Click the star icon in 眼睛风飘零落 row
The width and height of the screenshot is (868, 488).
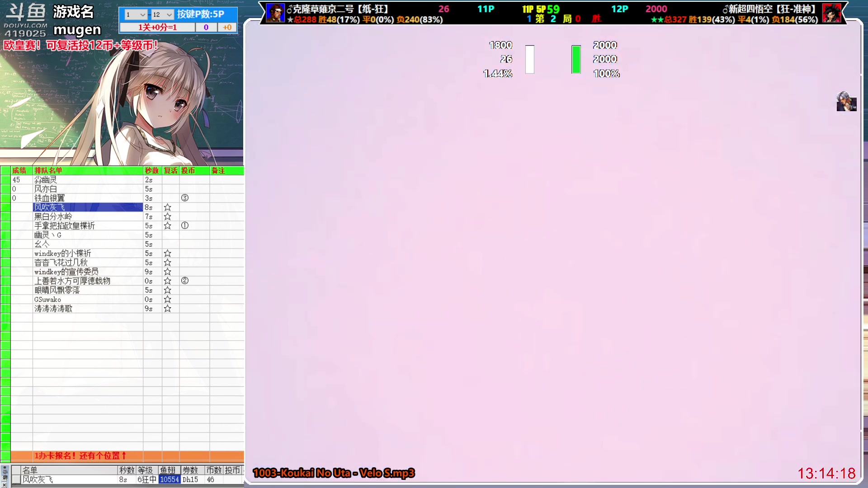167,290
